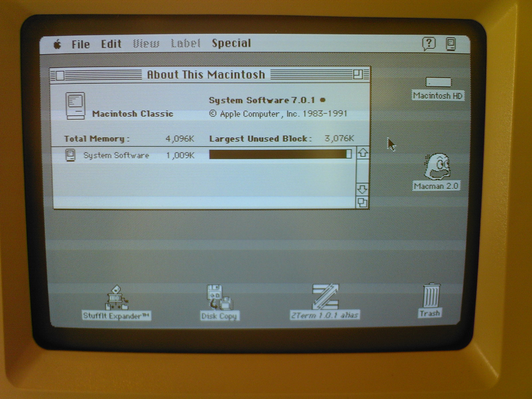Click the "Largest Unused Block" label
Image resolution: width=532 pixels, height=399 pixels.
pyautogui.click(x=261, y=139)
